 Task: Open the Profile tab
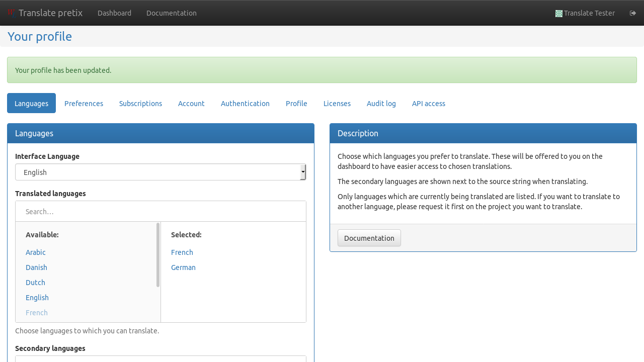click(296, 104)
